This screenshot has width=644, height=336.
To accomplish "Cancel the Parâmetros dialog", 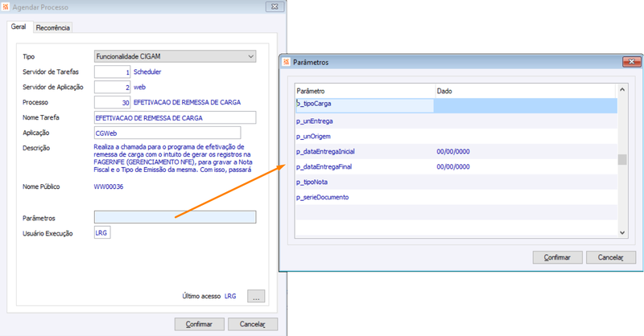I will pyautogui.click(x=611, y=257).
